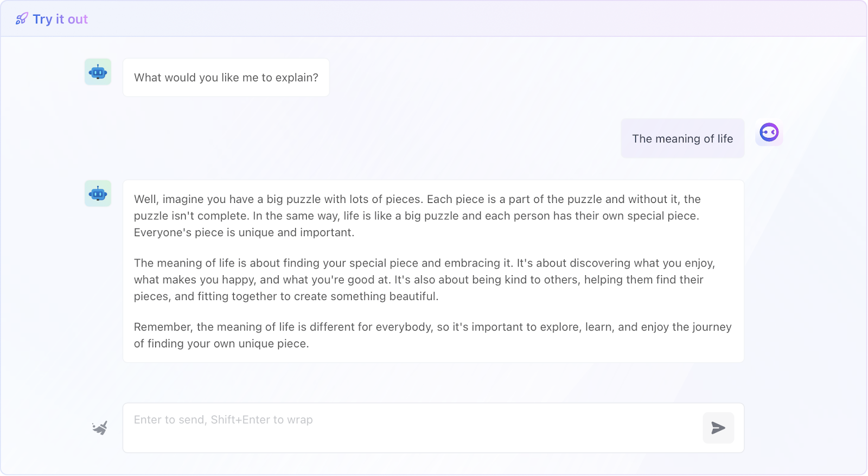Click the rocket icon beside Try it out
The width and height of the screenshot is (868, 476).
tap(22, 19)
